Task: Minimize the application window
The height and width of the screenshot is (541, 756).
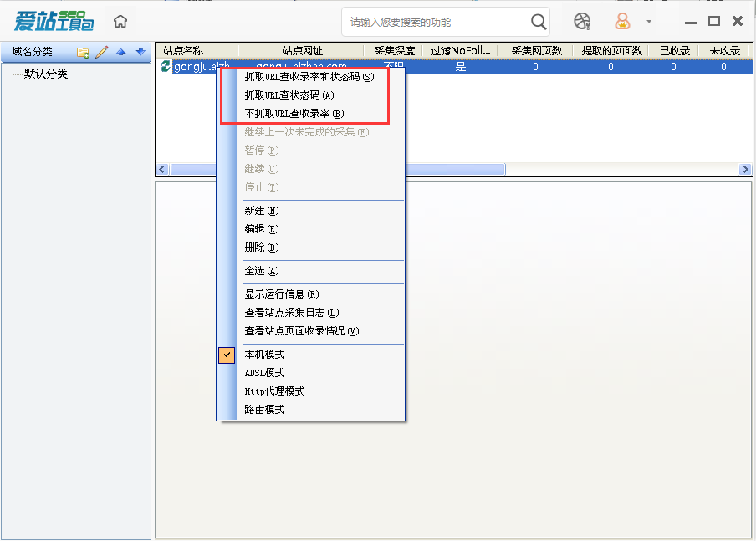Action: [691, 23]
